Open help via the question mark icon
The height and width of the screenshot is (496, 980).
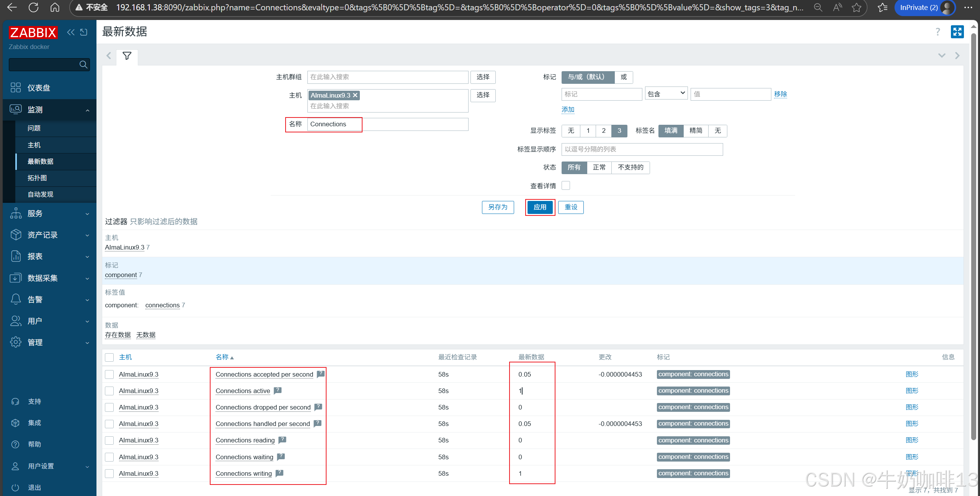coord(938,32)
